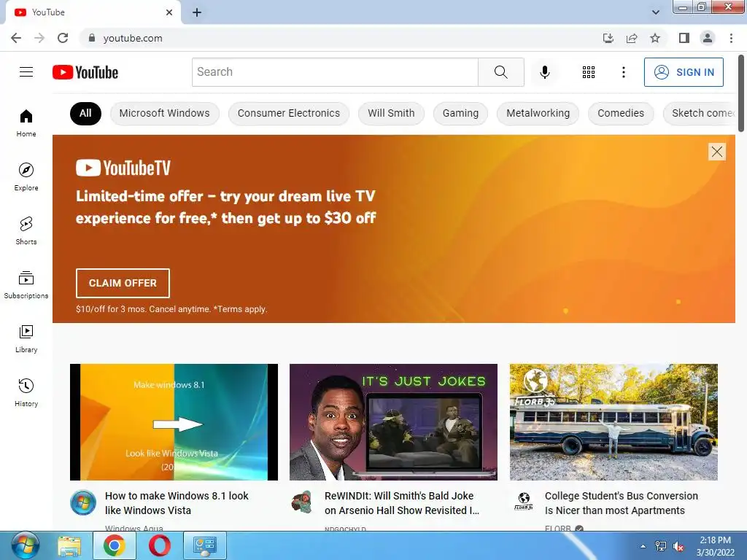
Task: Open Subscriptions in the sidebar
Action: [x=26, y=285]
